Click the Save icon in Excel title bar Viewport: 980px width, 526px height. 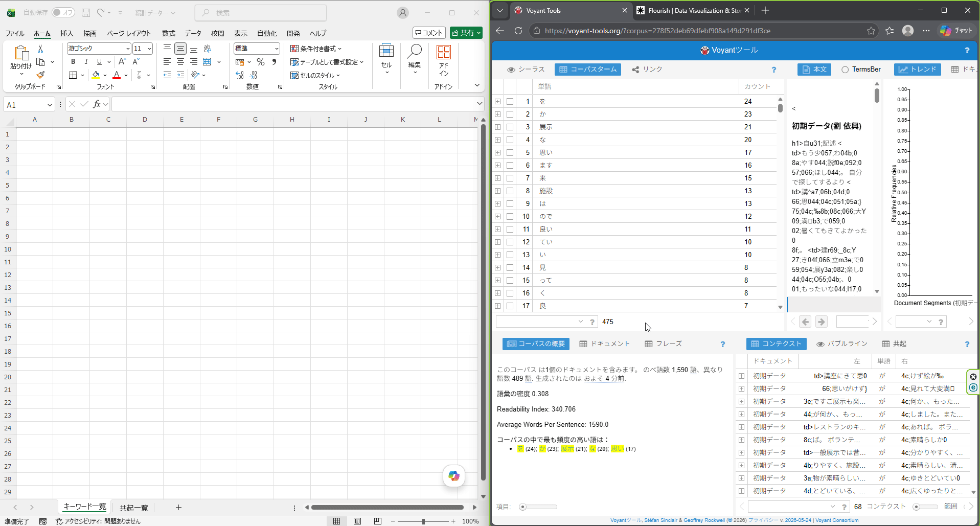[86, 12]
